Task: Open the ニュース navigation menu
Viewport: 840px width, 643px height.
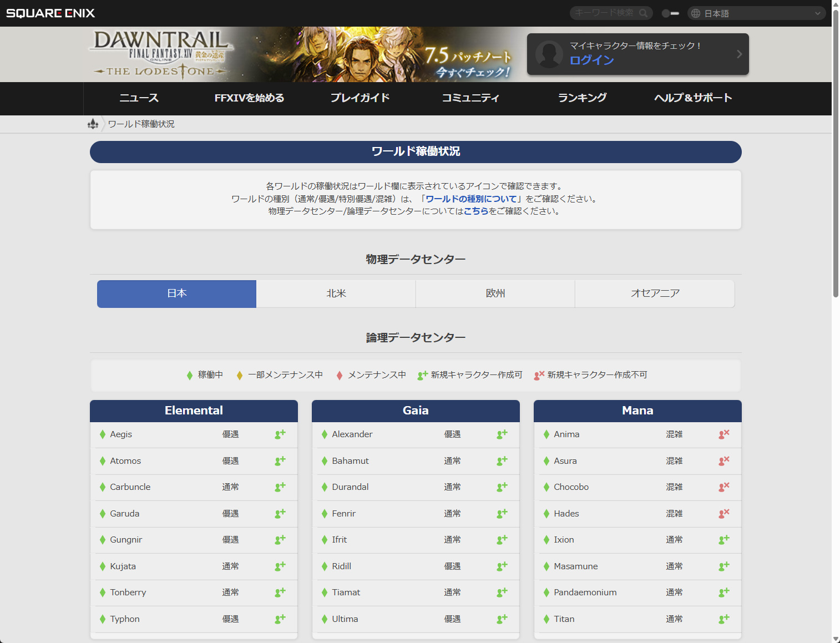Action: (x=139, y=98)
